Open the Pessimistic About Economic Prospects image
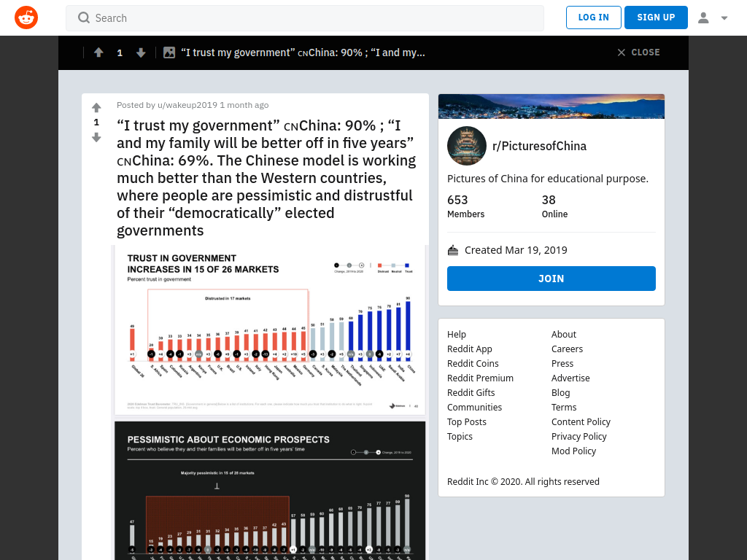This screenshot has height=560, width=747. pyautogui.click(x=270, y=491)
